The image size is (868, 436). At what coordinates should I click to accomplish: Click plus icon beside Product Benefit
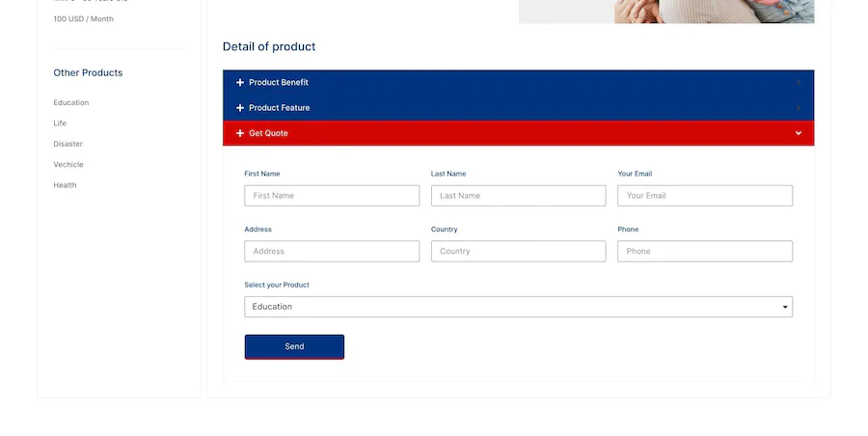[240, 83]
